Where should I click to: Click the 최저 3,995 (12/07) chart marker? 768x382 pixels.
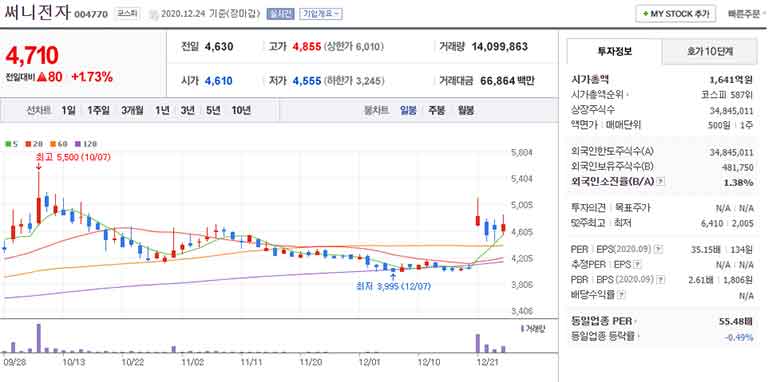click(x=393, y=286)
